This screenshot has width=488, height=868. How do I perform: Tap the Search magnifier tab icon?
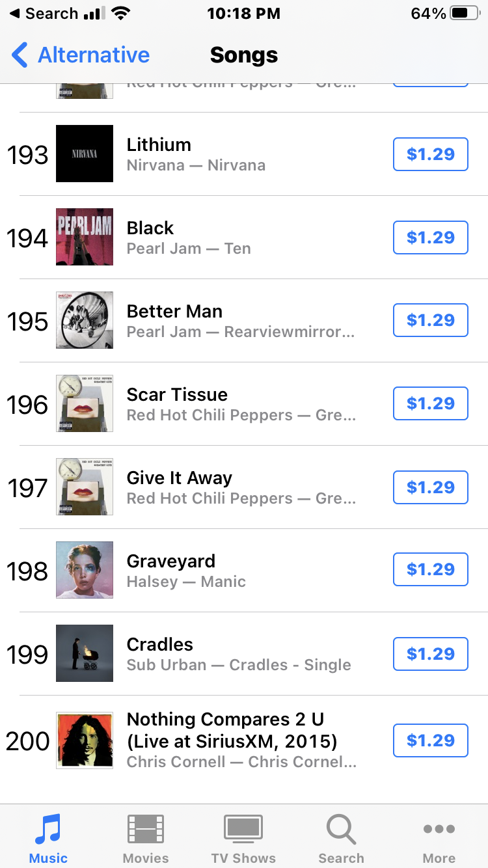tap(341, 830)
